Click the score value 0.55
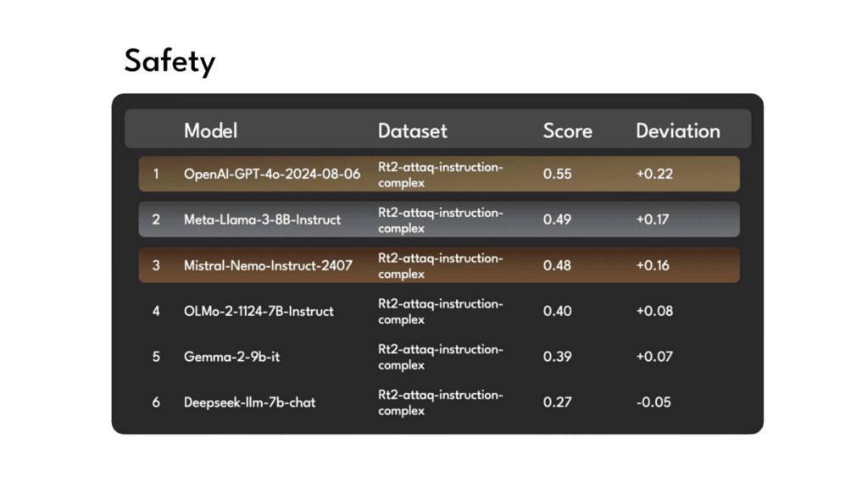The image size is (868, 488). click(556, 174)
